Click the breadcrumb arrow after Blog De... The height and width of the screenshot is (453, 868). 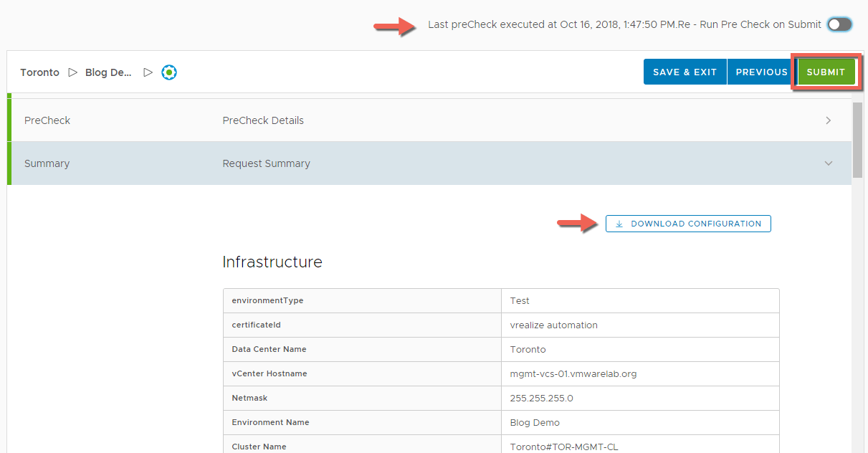point(148,72)
